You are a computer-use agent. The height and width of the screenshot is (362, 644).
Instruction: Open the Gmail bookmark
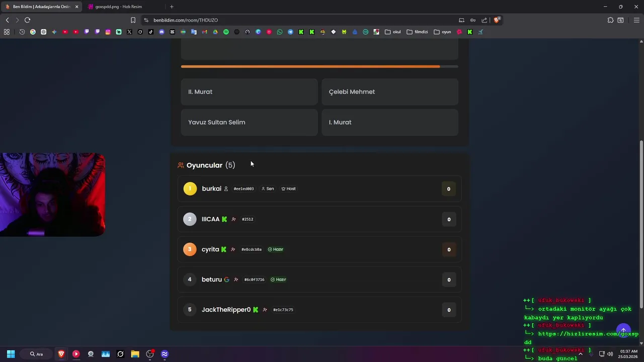(x=204, y=32)
